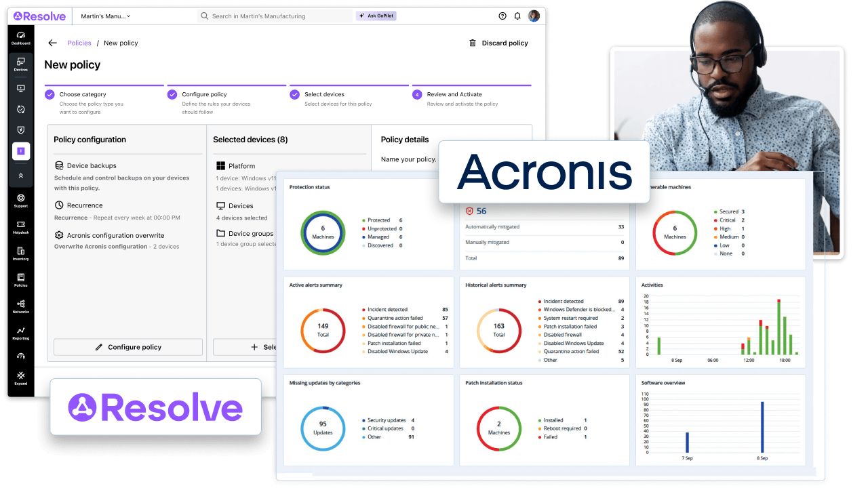
Task: Open Inventory in the sidebar
Action: [x=20, y=253]
